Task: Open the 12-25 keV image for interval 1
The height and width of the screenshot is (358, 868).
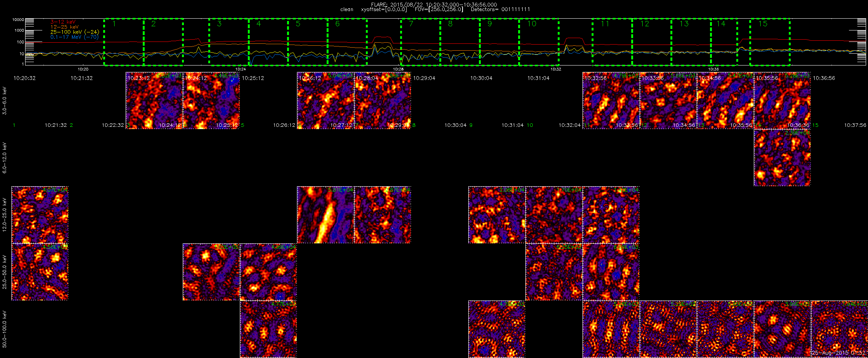Action: pyautogui.click(x=40, y=215)
